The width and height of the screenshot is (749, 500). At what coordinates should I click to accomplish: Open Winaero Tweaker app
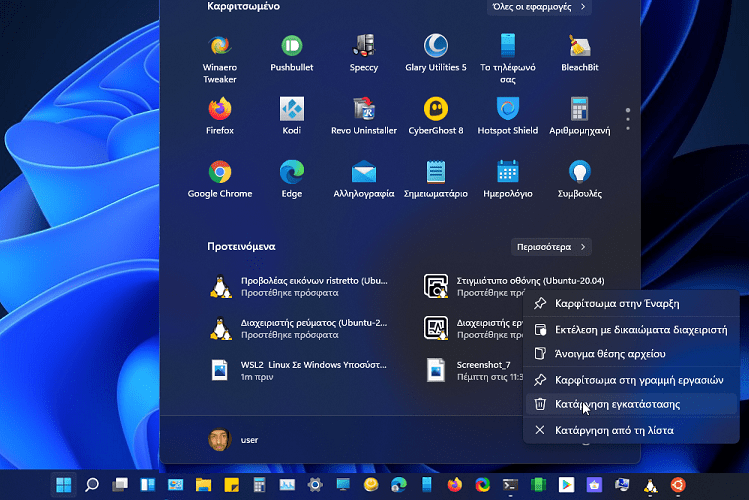(x=220, y=58)
